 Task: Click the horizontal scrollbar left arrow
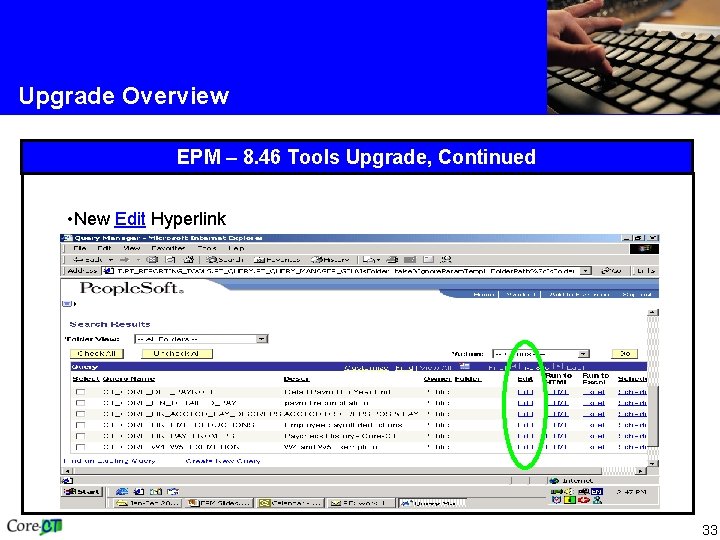pos(67,471)
